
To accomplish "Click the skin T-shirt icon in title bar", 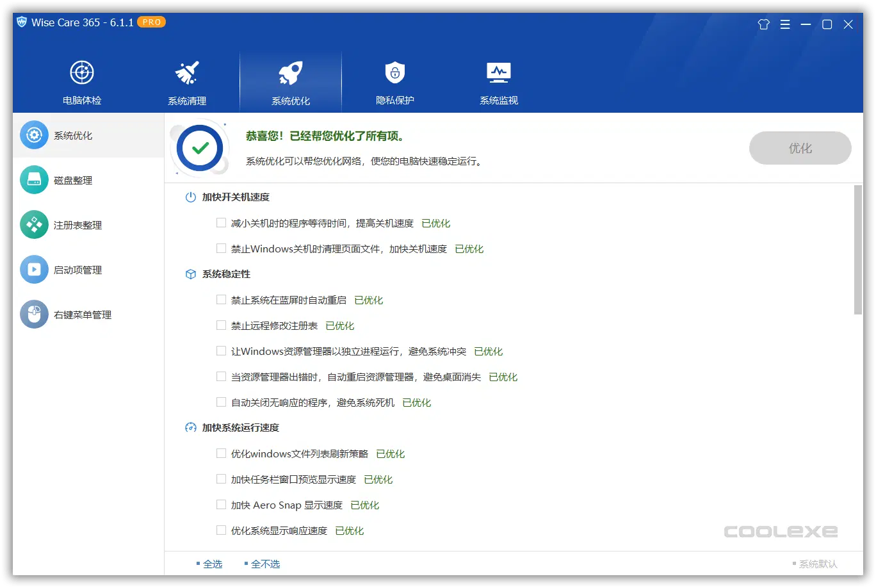I will tap(763, 24).
